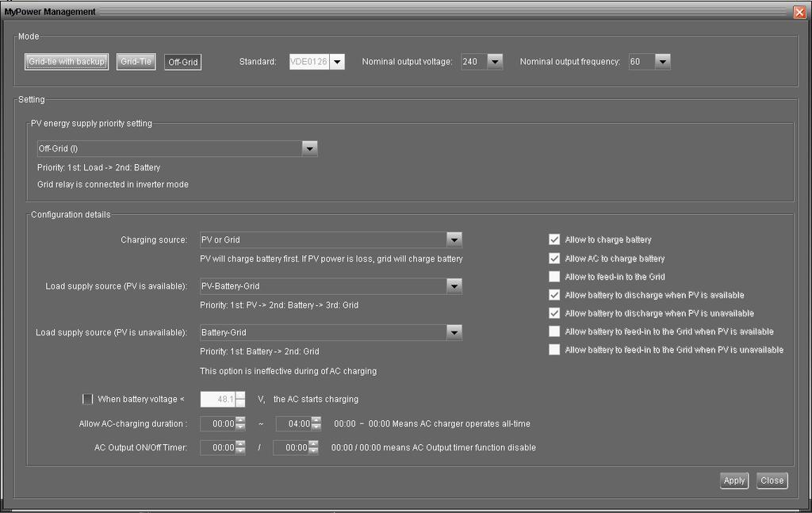Screen dimensions: 812x513
Task: Click AC-charging duration end time 04:00 field
Action: pos(293,423)
